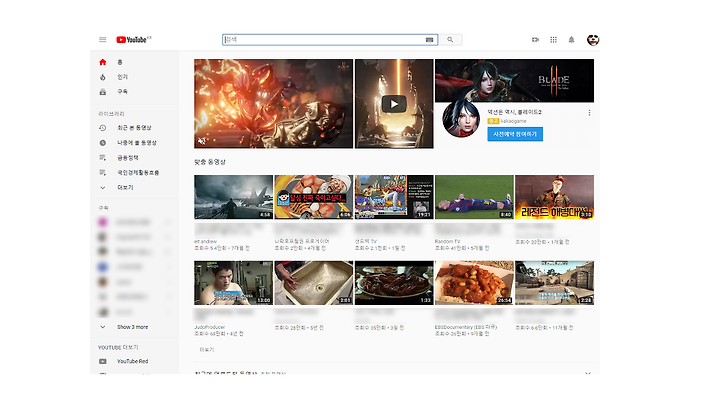720x404 pixels.
Task: Open 최근 본 동영상 in the sidebar
Action: 134,128
